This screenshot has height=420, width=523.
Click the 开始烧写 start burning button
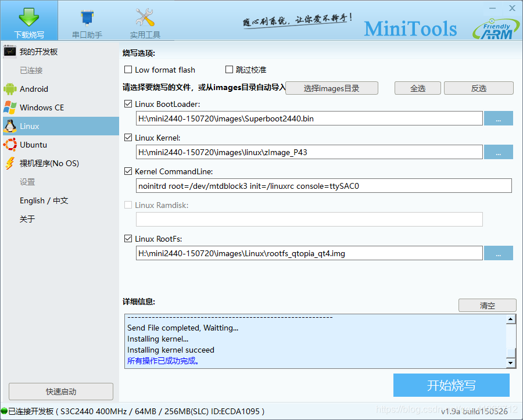tap(452, 385)
